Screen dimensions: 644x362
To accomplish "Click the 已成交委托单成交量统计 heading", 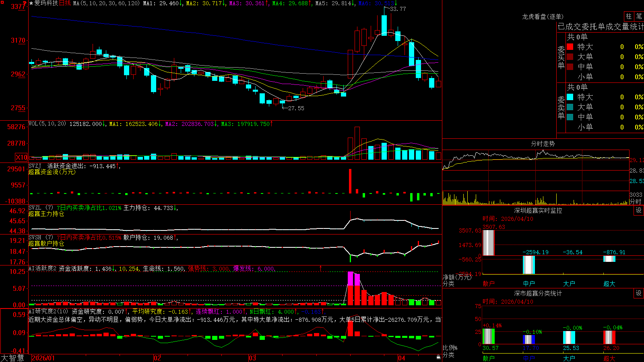I will pyautogui.click(x=601, y=27).
